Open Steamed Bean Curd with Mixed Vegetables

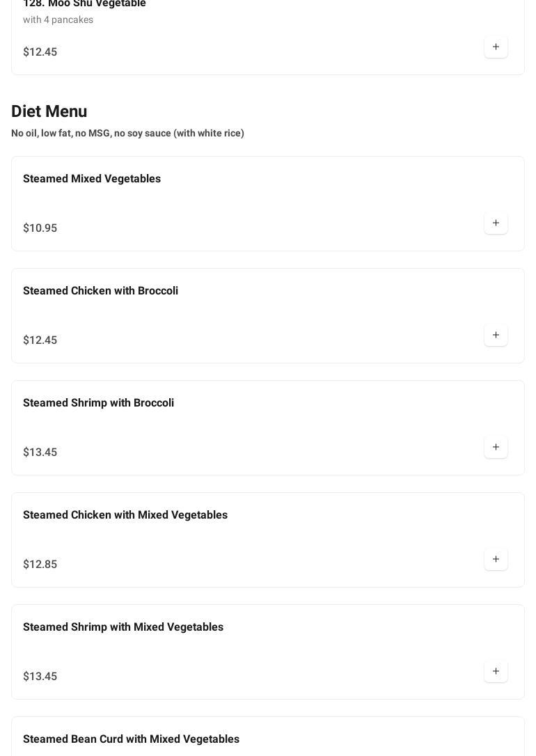pyautogui.click(x=131, y=739)
